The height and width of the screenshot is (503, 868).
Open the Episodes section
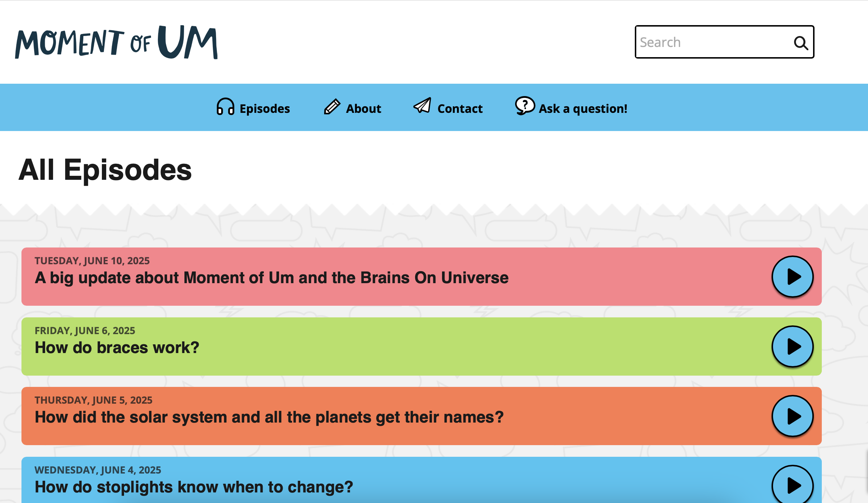pos(264,108)
